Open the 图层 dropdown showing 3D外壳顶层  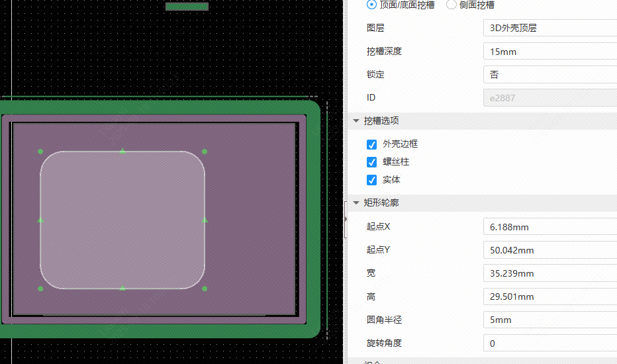tap(549, 28)
